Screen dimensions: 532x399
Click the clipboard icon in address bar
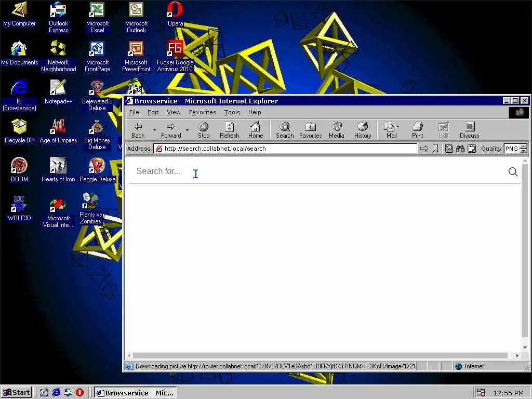click(472, 149)
